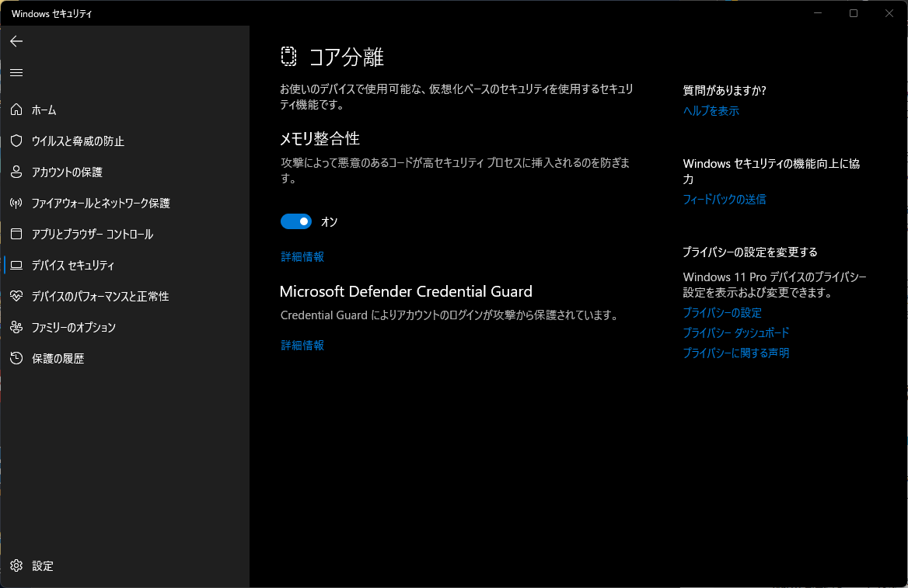Close the Windows セキュリティ window
908x588 pixels.
tap(889, 12)
